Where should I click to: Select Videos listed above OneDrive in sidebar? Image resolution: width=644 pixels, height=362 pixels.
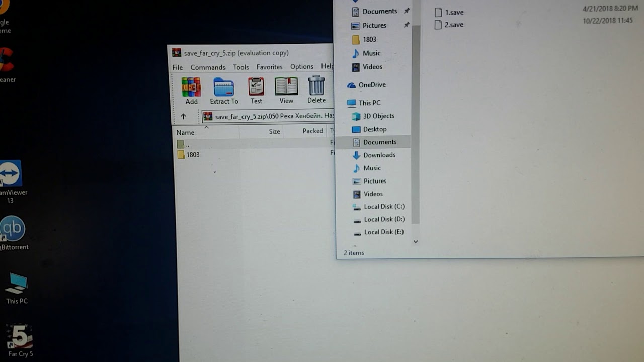(x=367, y=67)
